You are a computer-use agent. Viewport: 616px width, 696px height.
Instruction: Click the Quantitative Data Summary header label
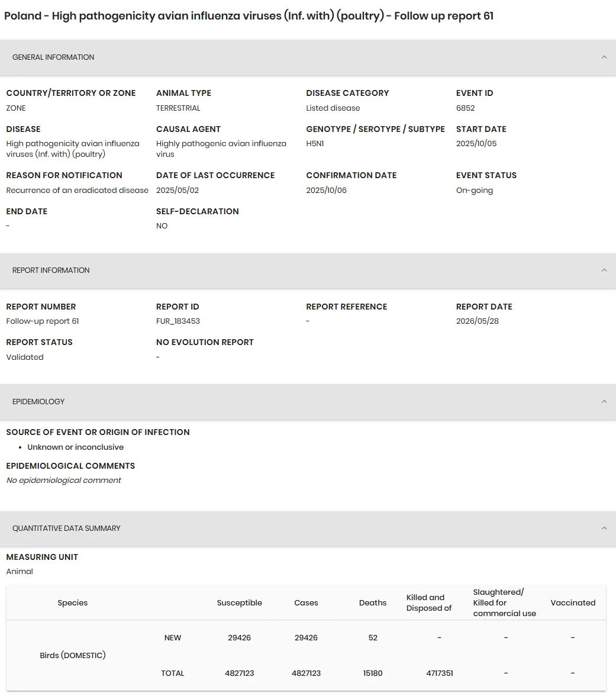coord(66,528)
